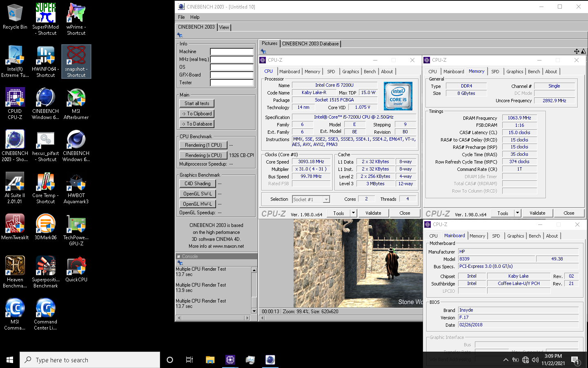Screen dimensions: 588x368
Task: Open Superposition Benchmark desktop icon
Action: [45, 272]
